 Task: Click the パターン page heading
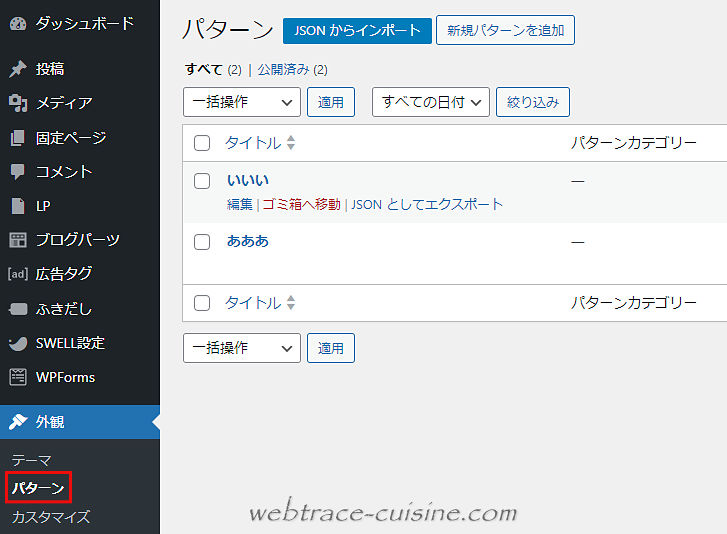tap(228, 30)
